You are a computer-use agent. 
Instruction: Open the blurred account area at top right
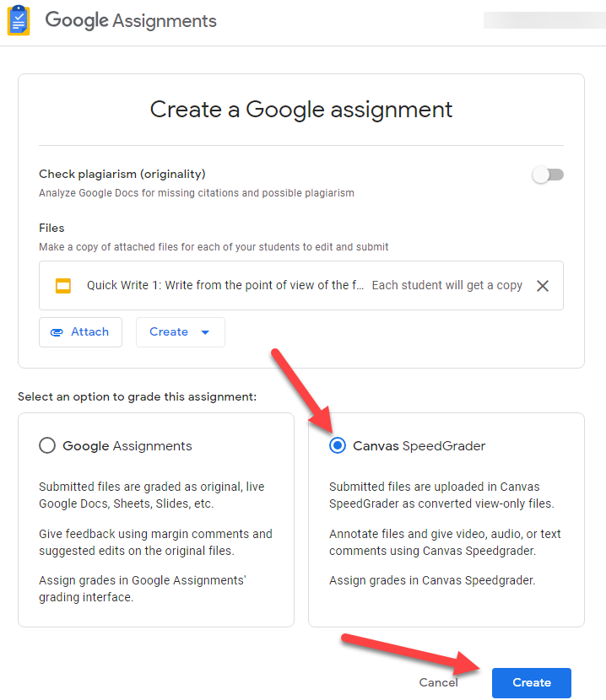pyautogui.click(x=544, y=21)
